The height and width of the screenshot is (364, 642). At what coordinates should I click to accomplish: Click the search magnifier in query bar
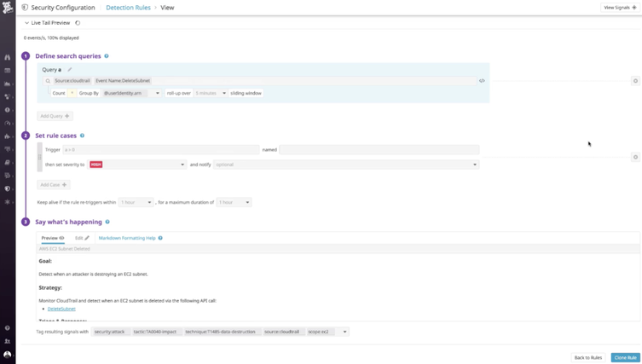tap(48, 81)
